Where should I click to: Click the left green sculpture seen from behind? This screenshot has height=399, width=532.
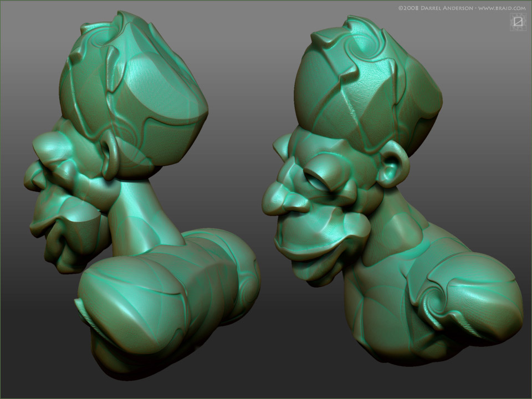click(x=142, y=197)
